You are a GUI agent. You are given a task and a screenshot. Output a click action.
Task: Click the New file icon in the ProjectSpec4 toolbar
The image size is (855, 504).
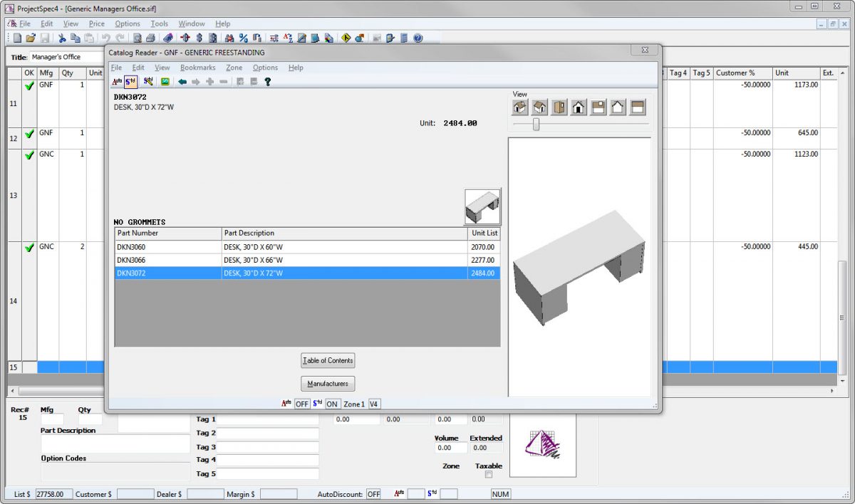tap(17, 38)
